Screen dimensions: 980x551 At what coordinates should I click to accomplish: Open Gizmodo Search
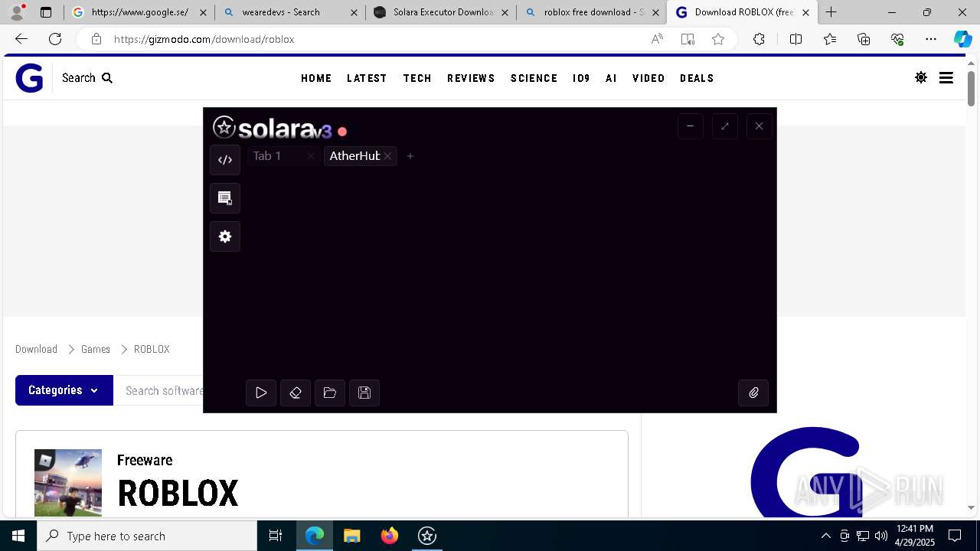(x=87, y=78)
